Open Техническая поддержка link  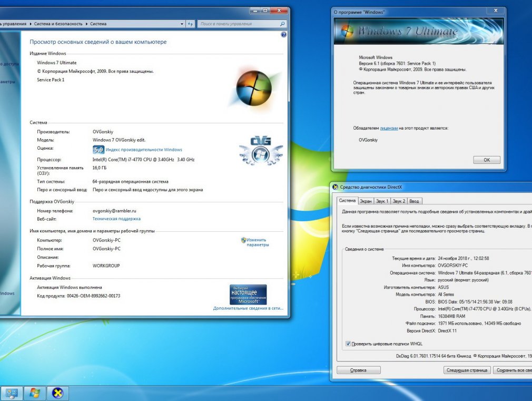(116, 219)
